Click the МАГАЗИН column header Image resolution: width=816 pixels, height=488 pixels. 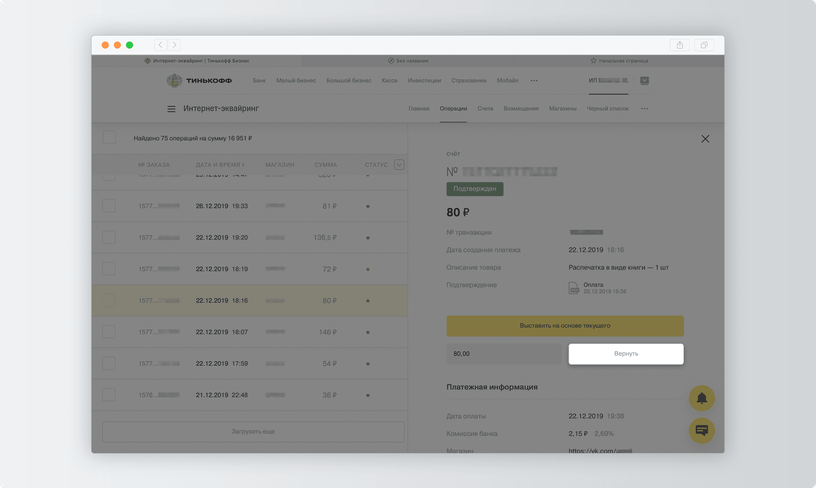[279, 165]
